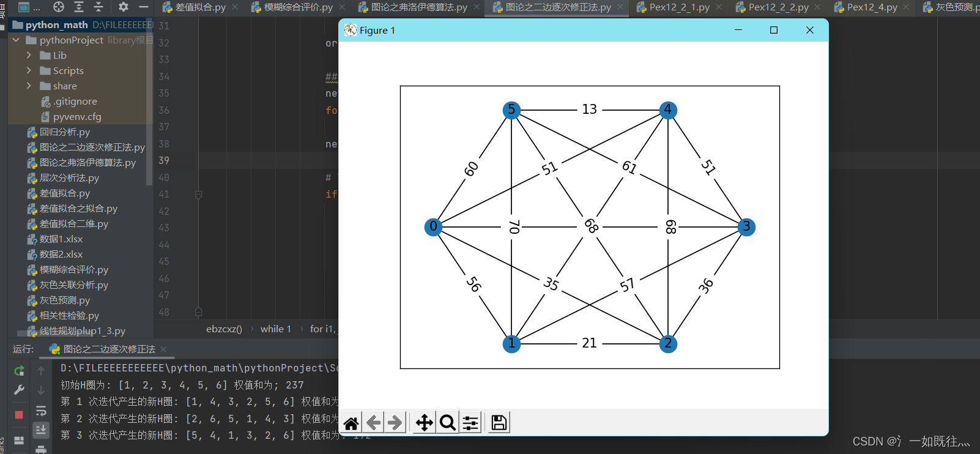Close the 差值拟合.py editor tab
Screen dimensions: 980x454
click(235, 7)
